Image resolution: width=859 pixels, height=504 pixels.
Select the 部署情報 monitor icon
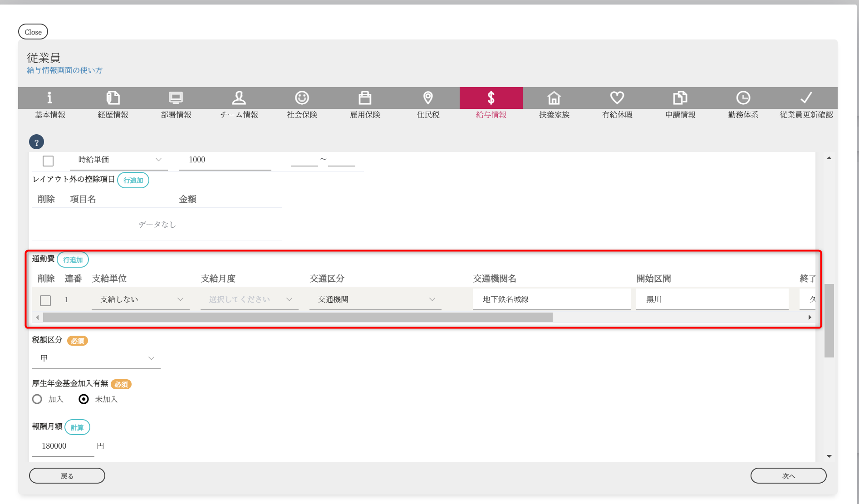[176, 98]
